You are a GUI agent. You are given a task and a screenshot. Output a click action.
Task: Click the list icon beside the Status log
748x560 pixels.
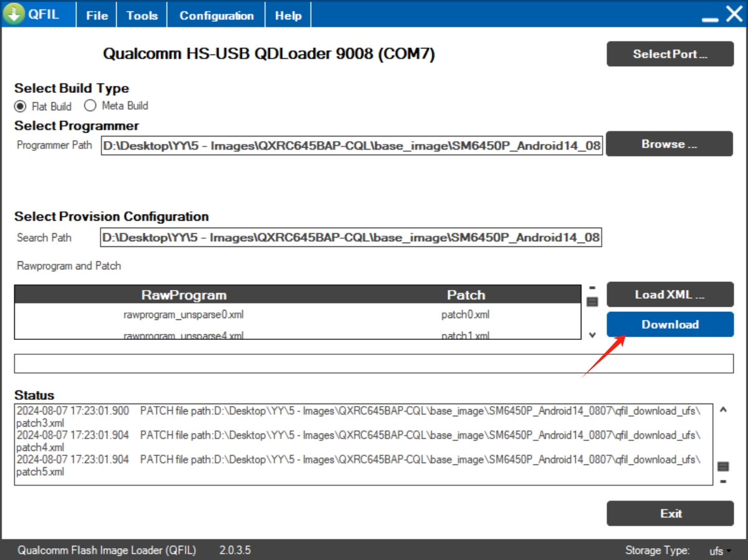tap(723, 466)
